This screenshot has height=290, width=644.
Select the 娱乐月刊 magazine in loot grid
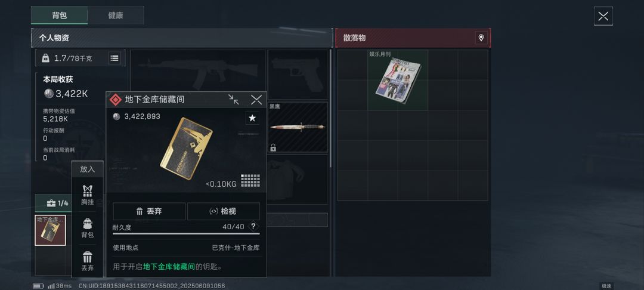coord(398,80)
